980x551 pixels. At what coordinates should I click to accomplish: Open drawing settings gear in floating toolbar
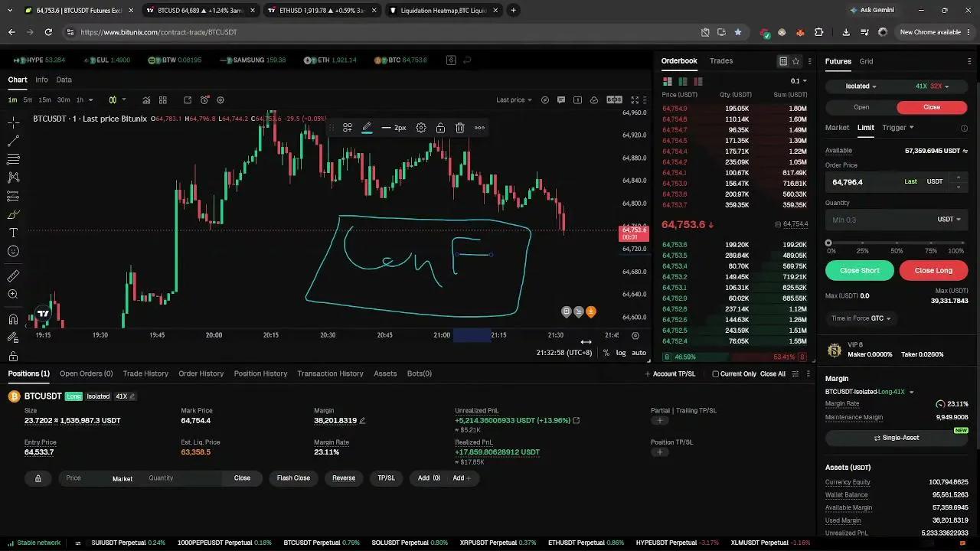(x=421, y=128)
